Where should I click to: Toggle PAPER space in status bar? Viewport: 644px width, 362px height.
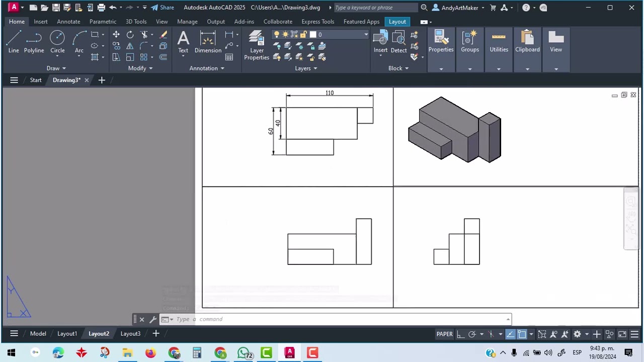[444, 334]
